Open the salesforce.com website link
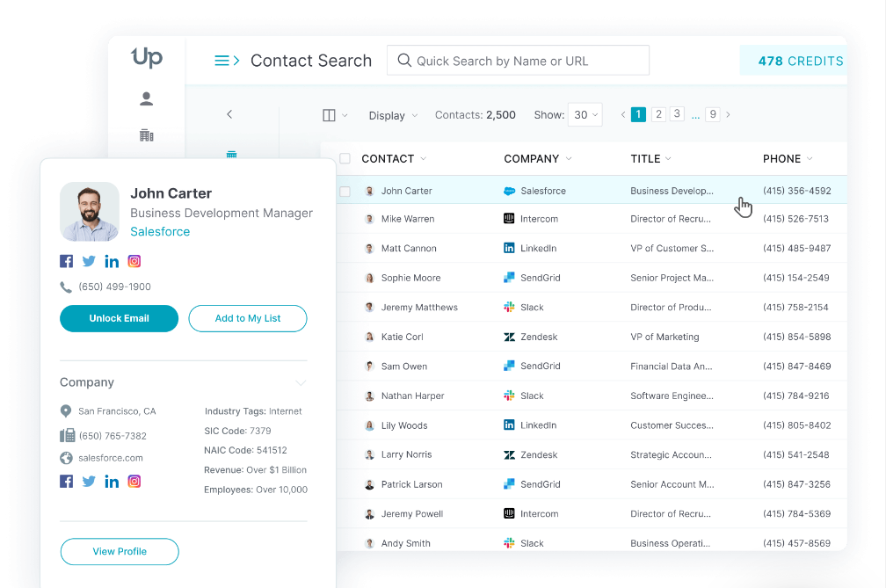The width and height of the screenshot is (886, 588). tap(111, 458)
